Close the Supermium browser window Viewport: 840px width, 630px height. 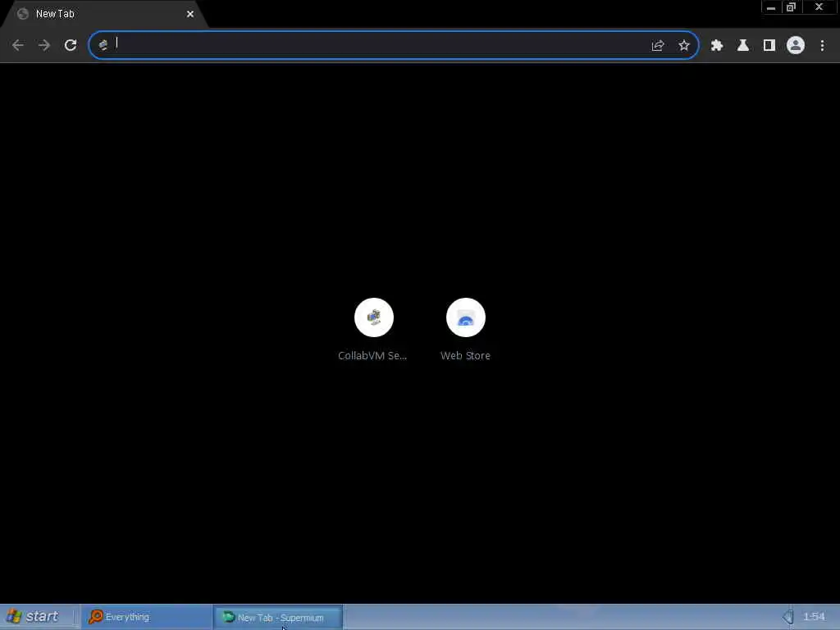819,7
